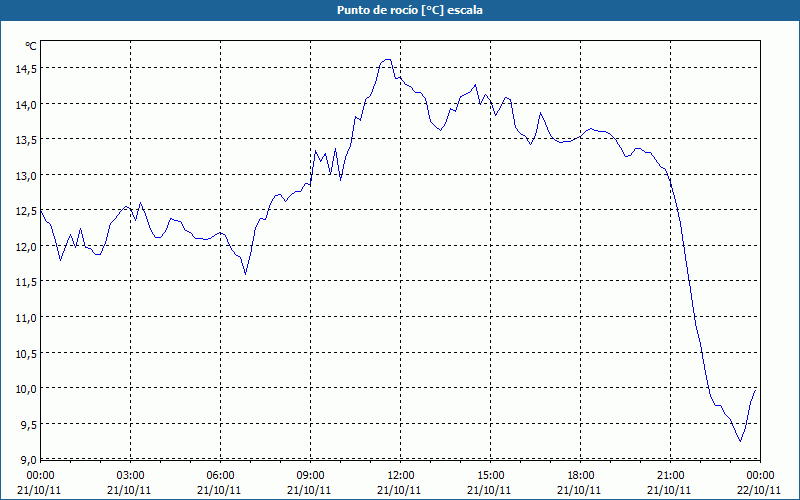This screenshot has width=800, height=500.
Task: Pick the 10,0 y-axis value
Action: click(26, 388)
